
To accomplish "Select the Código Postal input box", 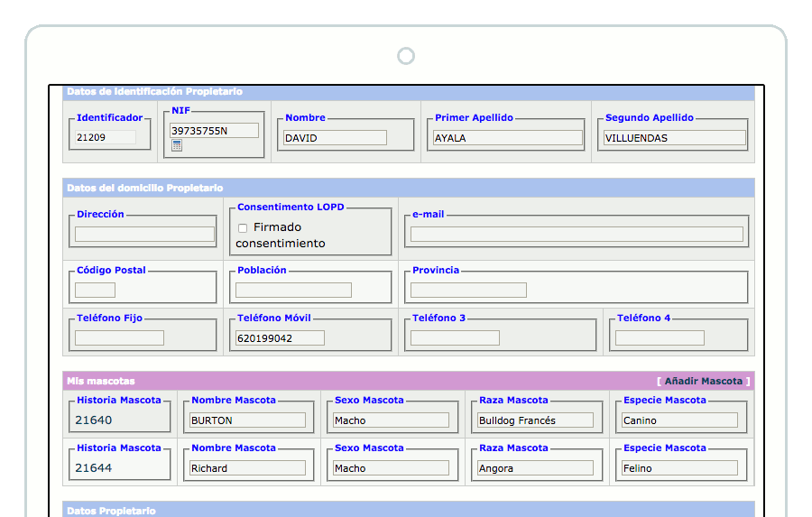I will (95, 291).
